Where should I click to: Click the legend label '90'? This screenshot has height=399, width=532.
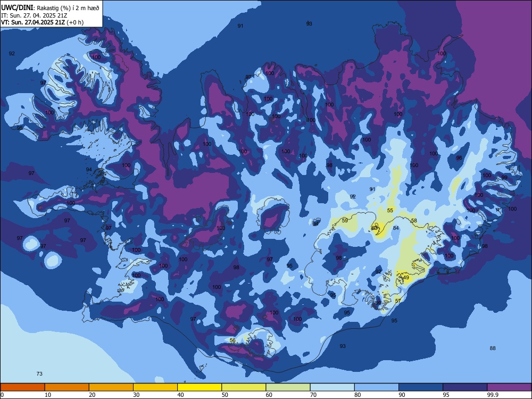click(x=402, y=395)
